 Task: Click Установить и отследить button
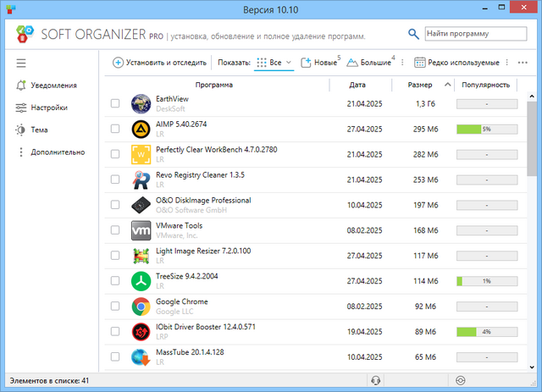tap(160, 63)
